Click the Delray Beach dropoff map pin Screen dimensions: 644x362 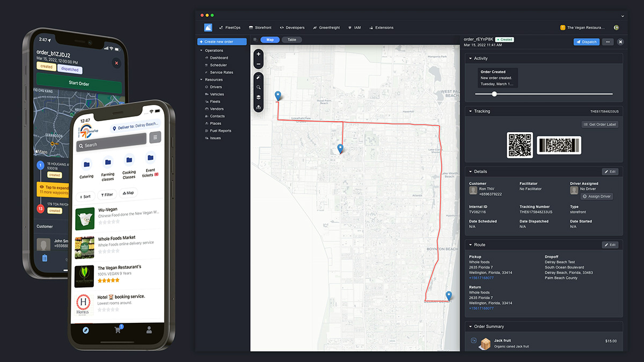[449, 295]
